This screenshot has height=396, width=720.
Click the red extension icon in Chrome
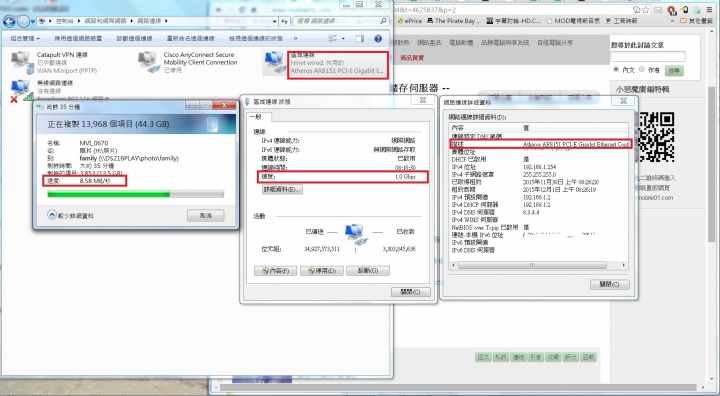click(672, 10)
